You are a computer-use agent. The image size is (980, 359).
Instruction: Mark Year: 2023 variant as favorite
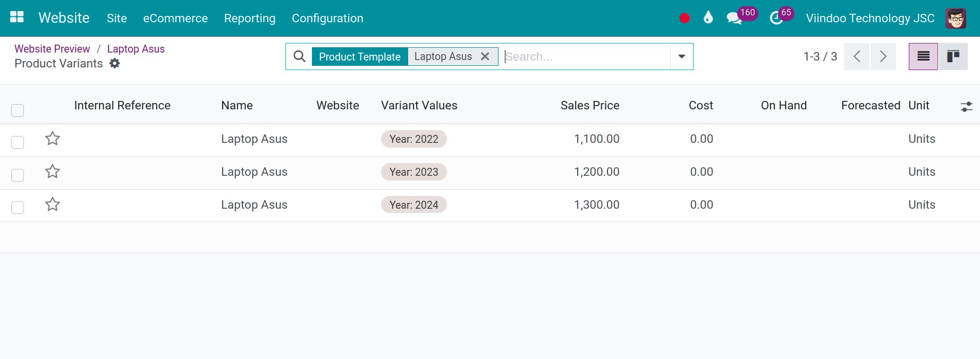53,172
